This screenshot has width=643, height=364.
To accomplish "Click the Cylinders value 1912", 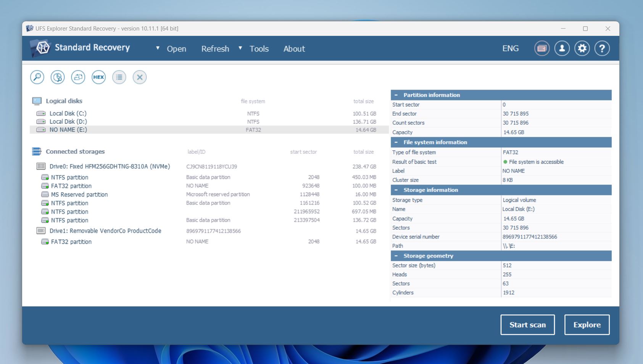I will pos(508,293).
